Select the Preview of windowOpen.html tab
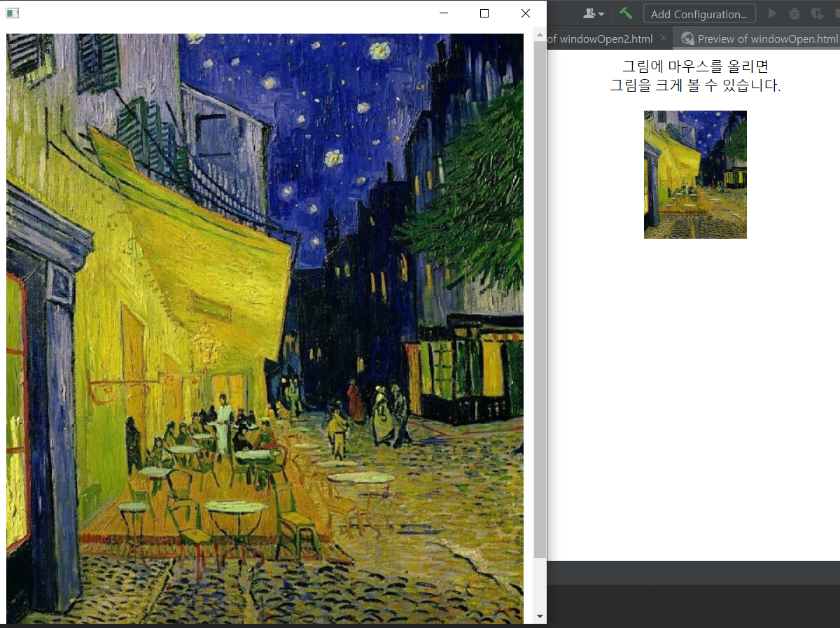The height and width of the screenshot is (628, 840). coord(757,39)
